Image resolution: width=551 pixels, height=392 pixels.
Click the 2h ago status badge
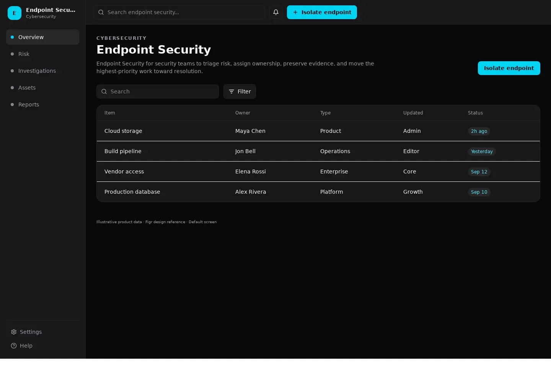point(479,131)
